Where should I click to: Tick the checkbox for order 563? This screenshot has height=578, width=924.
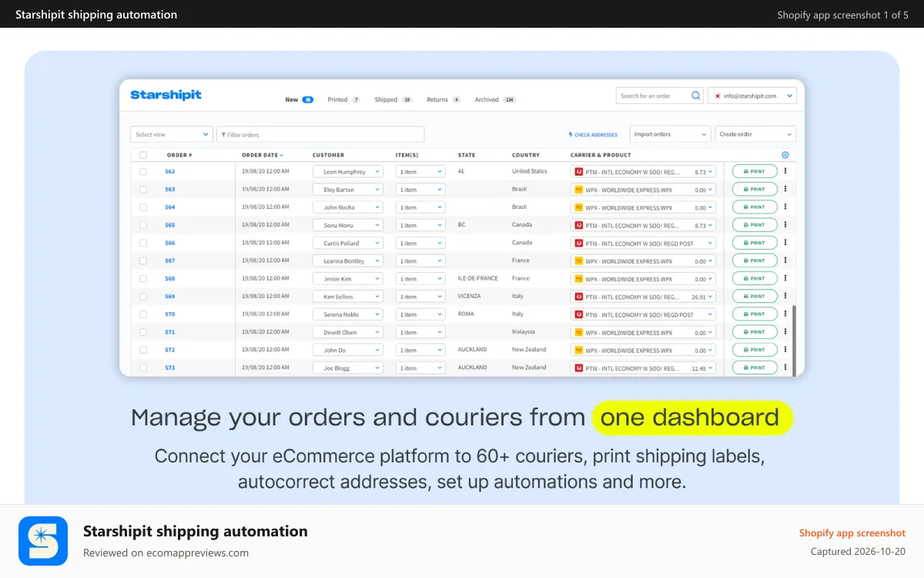coord(143,189)
